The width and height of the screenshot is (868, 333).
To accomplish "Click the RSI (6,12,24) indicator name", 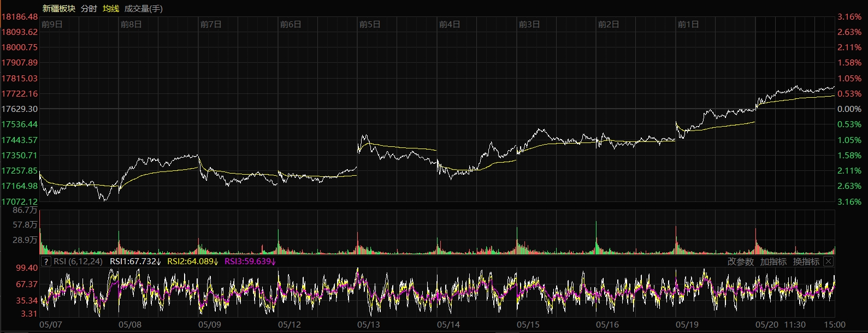I will pos(78,261).
